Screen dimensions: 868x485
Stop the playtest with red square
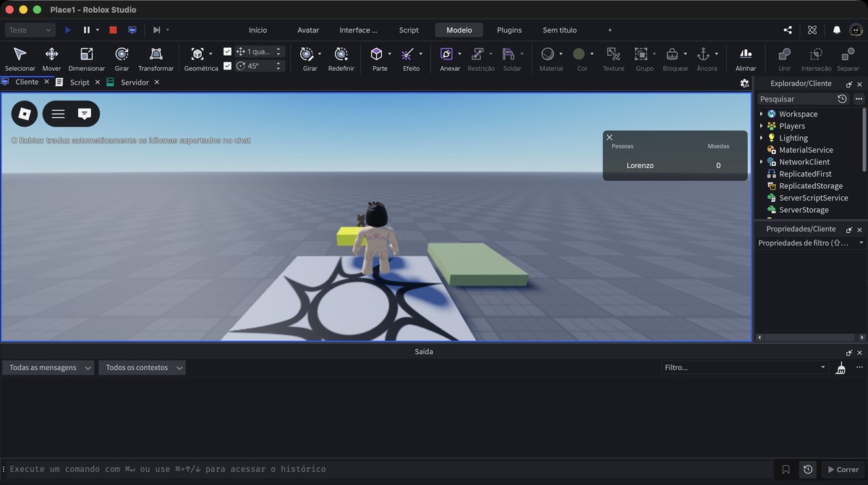point(113,30)
